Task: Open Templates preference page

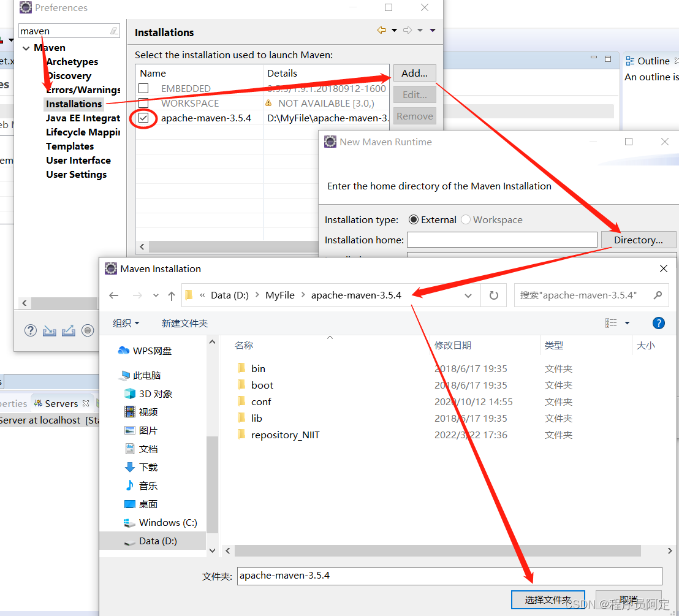Action: 70,146
